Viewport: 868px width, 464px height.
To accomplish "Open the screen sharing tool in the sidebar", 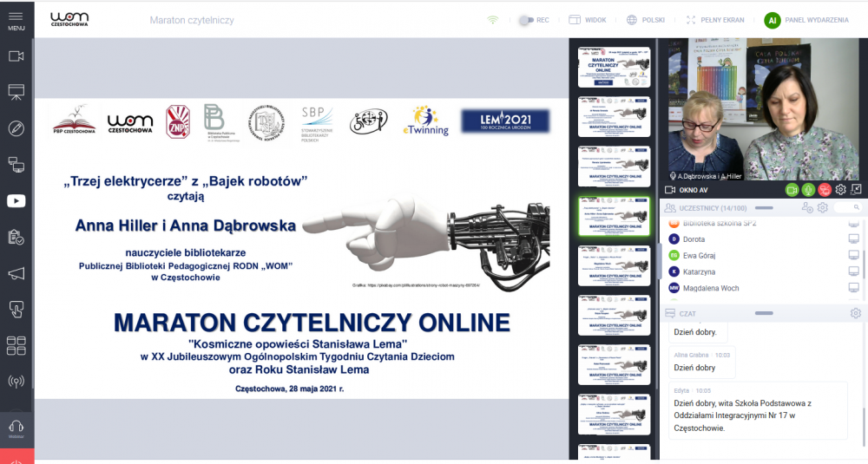I will [x=16, y=164].
